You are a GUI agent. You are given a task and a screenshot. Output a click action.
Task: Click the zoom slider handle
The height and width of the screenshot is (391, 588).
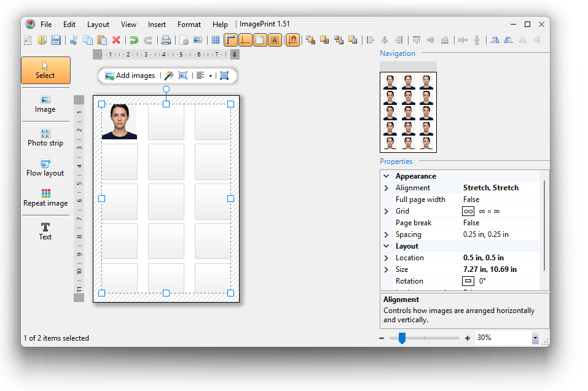click(x=402, y=338)
